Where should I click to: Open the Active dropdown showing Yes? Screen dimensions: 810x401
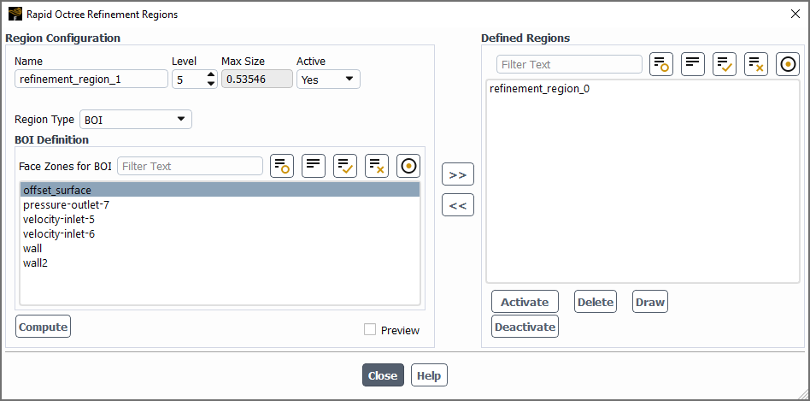tap(328, 79)
